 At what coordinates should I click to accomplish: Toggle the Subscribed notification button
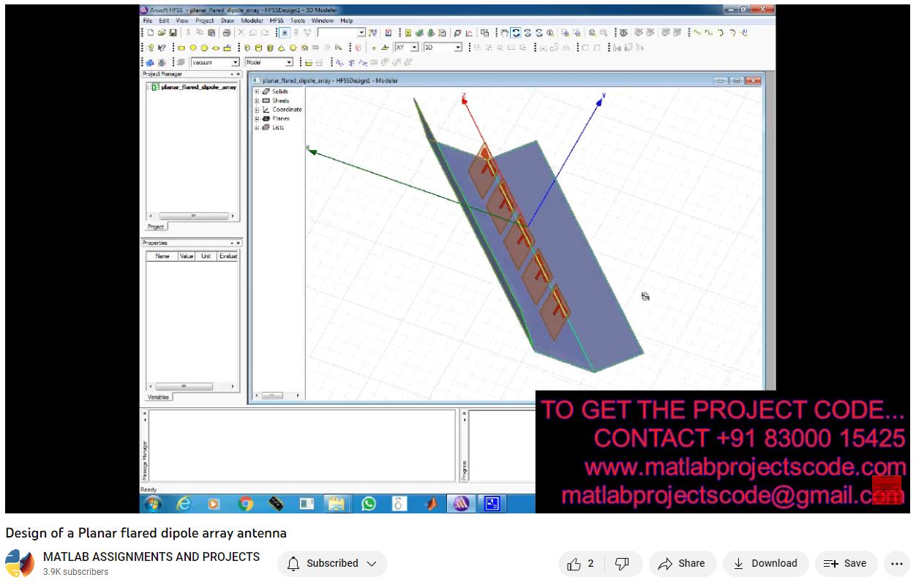point(332,563)
